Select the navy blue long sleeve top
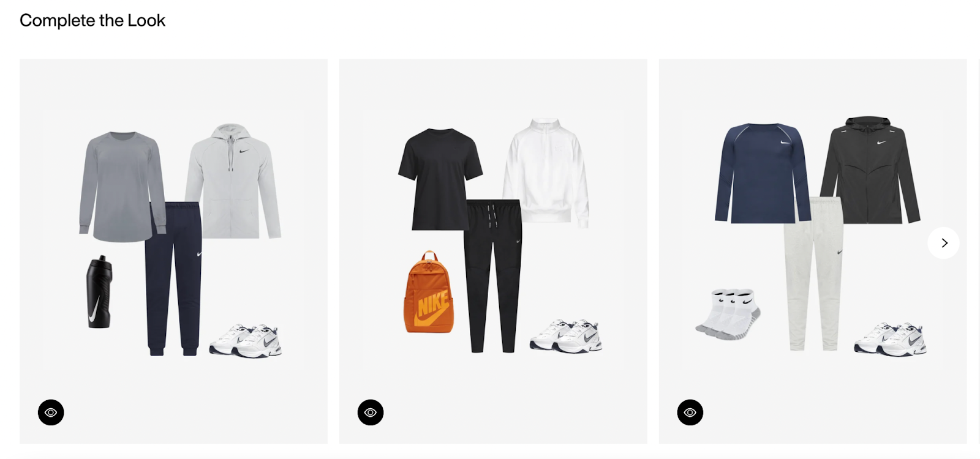980x459 pixels. click(x=763, y=173)
